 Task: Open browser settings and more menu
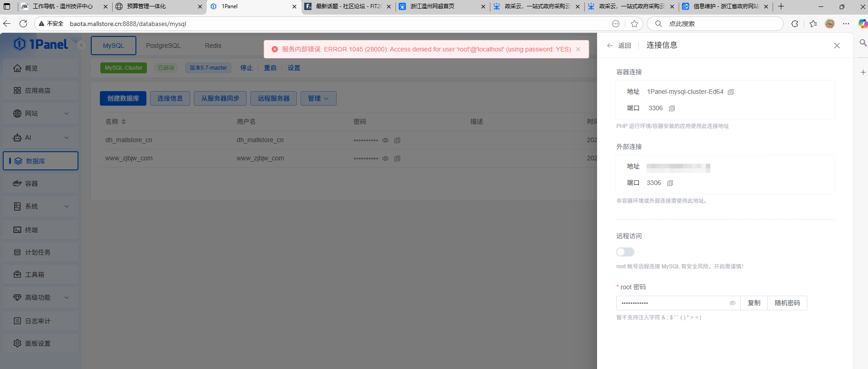[846, 24]
